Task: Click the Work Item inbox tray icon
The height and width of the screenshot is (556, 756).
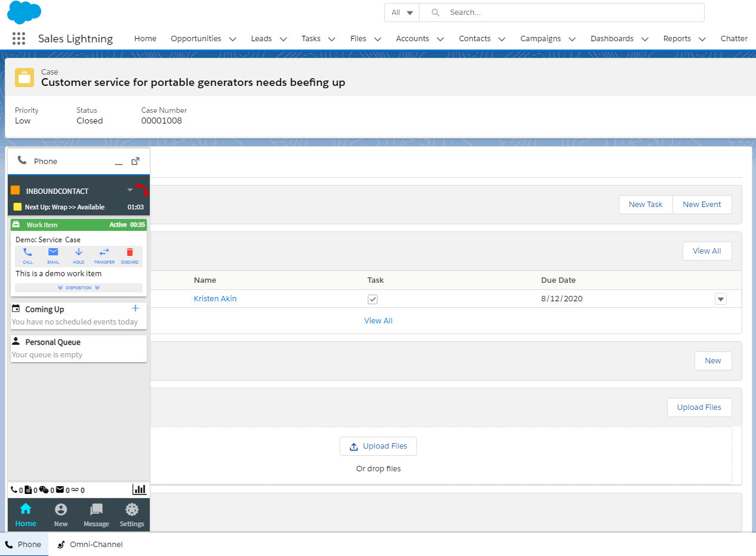Action: pos(17,224)
